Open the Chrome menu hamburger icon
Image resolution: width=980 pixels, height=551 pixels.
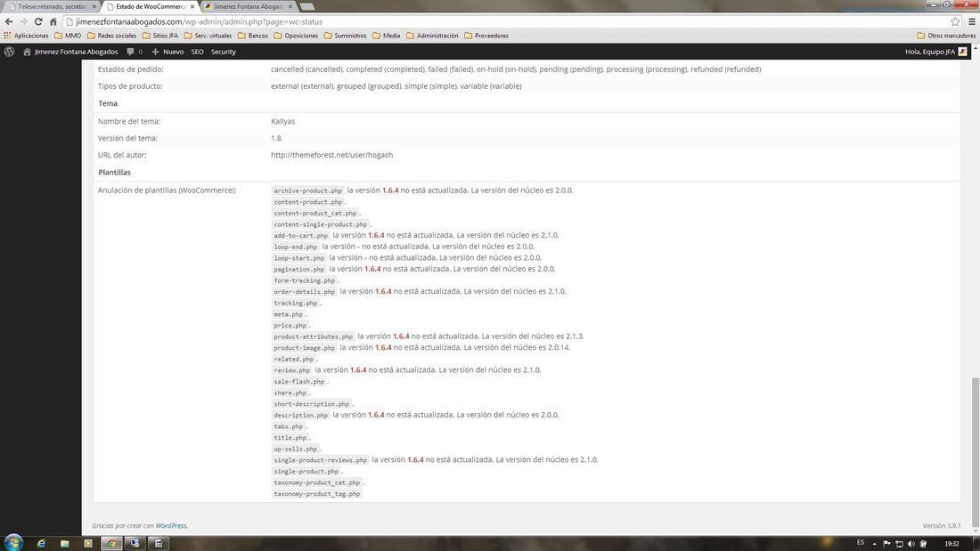coord(972,21)
